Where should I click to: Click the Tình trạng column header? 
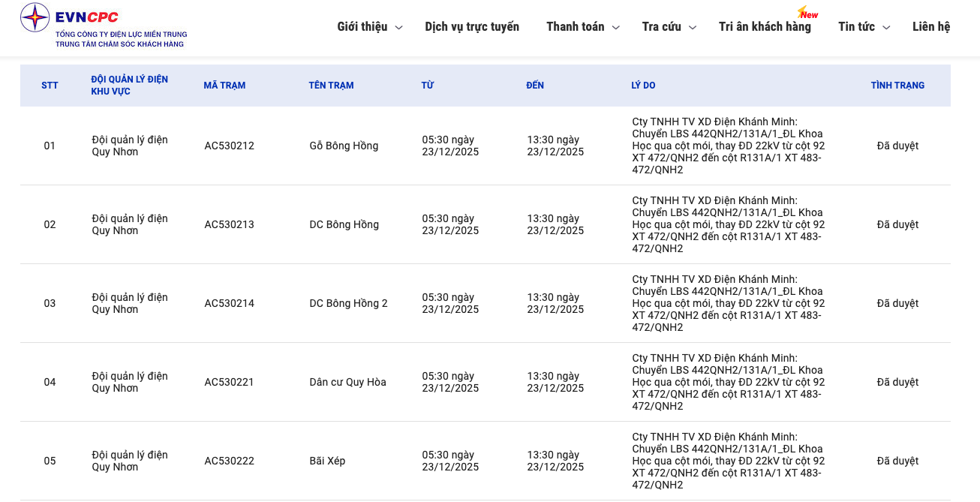(x=897, y=86)
